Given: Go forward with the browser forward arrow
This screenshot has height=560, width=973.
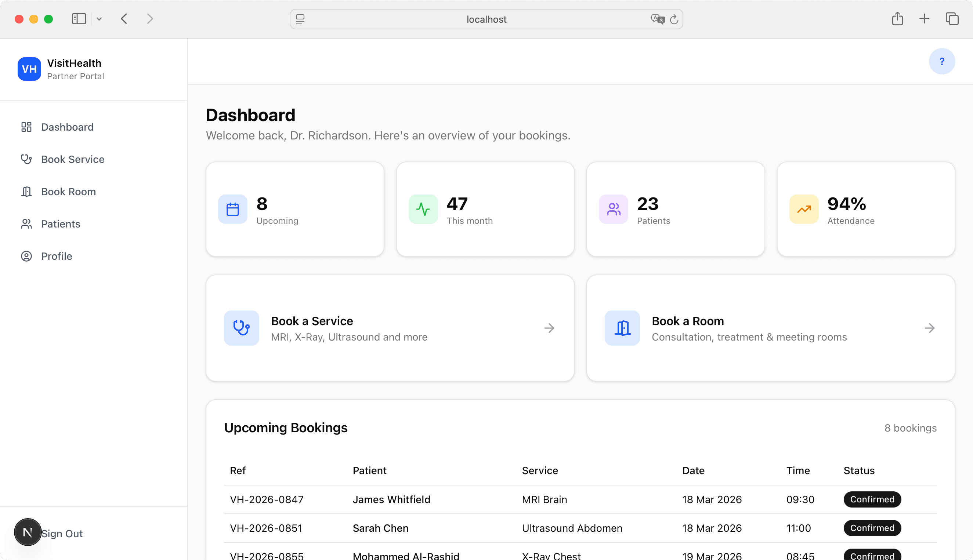Looking at the screenshot, I should (150, 19).
